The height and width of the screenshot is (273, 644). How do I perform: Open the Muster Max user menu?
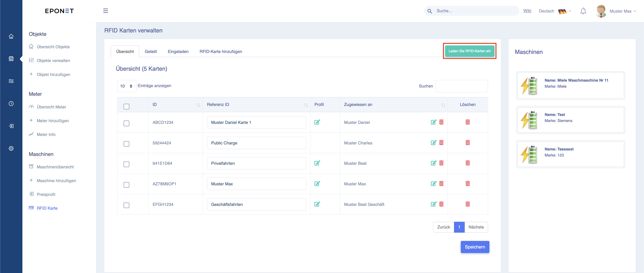616,11
